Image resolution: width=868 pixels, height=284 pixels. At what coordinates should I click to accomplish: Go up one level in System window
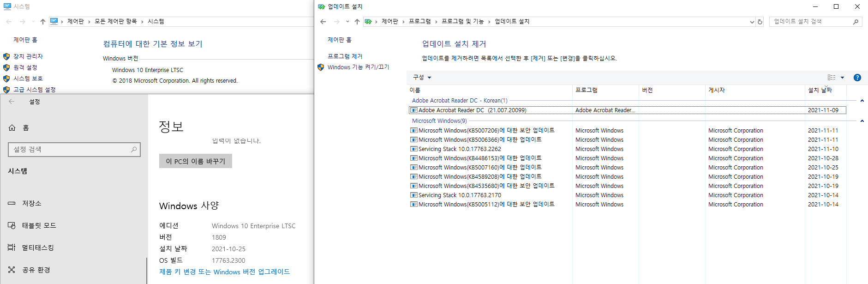click(x=43, y=22)
